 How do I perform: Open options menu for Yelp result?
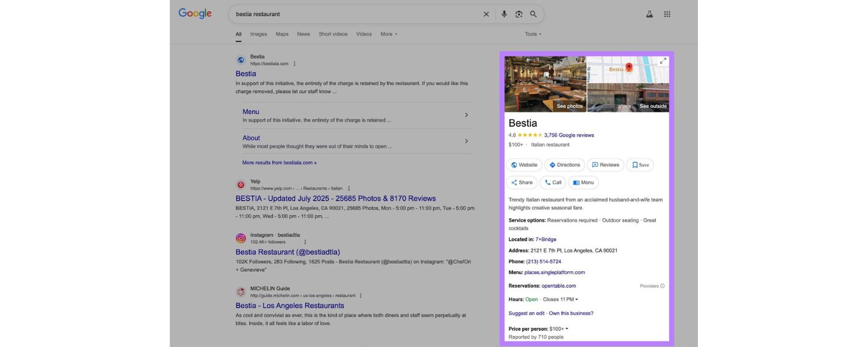pyautogui.click(x=349, y=189)
